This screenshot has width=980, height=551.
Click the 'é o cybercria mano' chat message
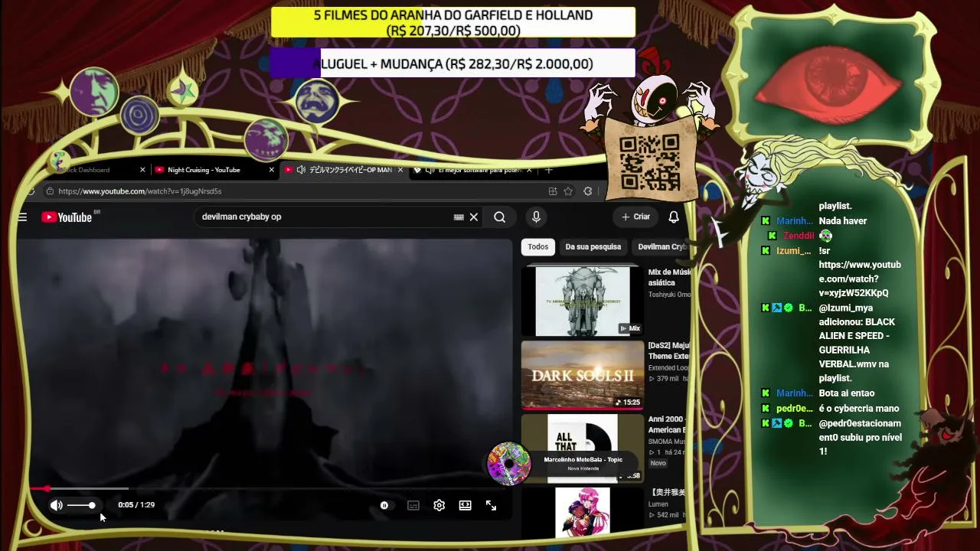(859, 409)
